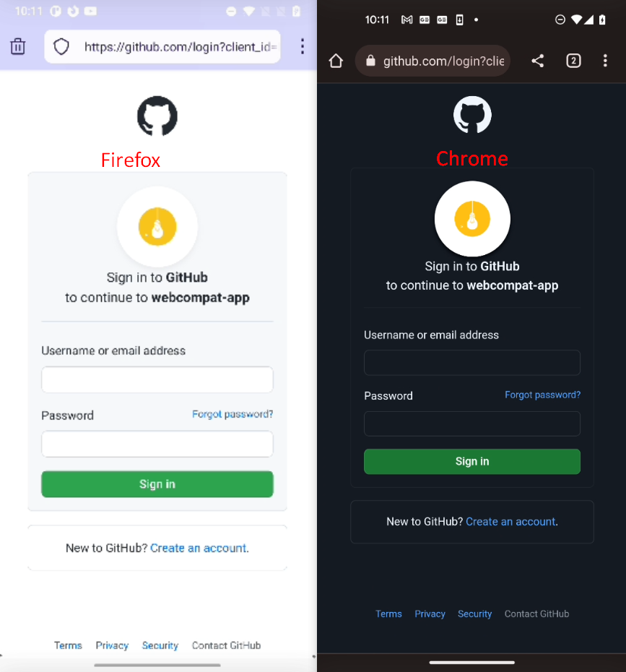
Task: Click the shield icon in Firefox address bar
Action: click(61, 46)
